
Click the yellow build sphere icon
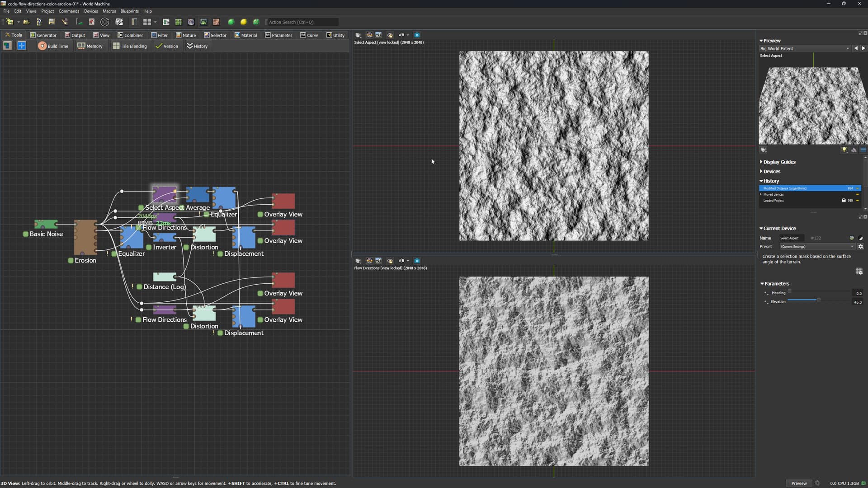(244, 22)
